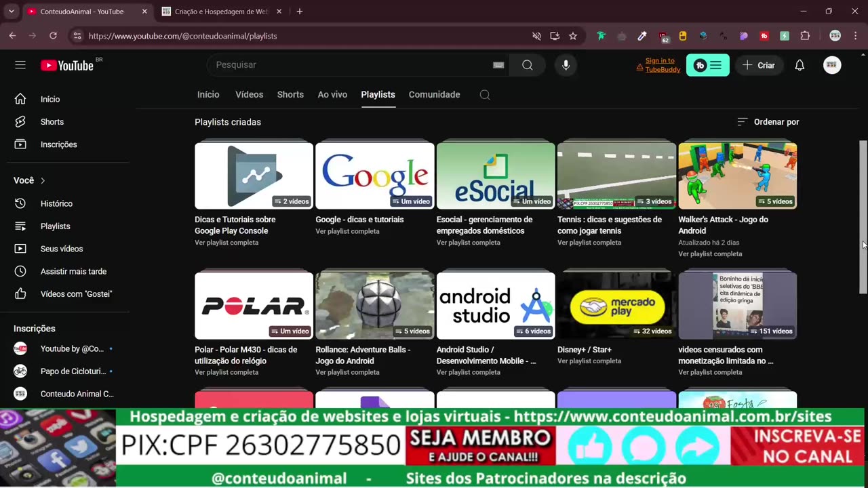Screen dimensions: 868x488
Task: Open the Conteudo Animal C... subscription
Action: click(66, 394)
